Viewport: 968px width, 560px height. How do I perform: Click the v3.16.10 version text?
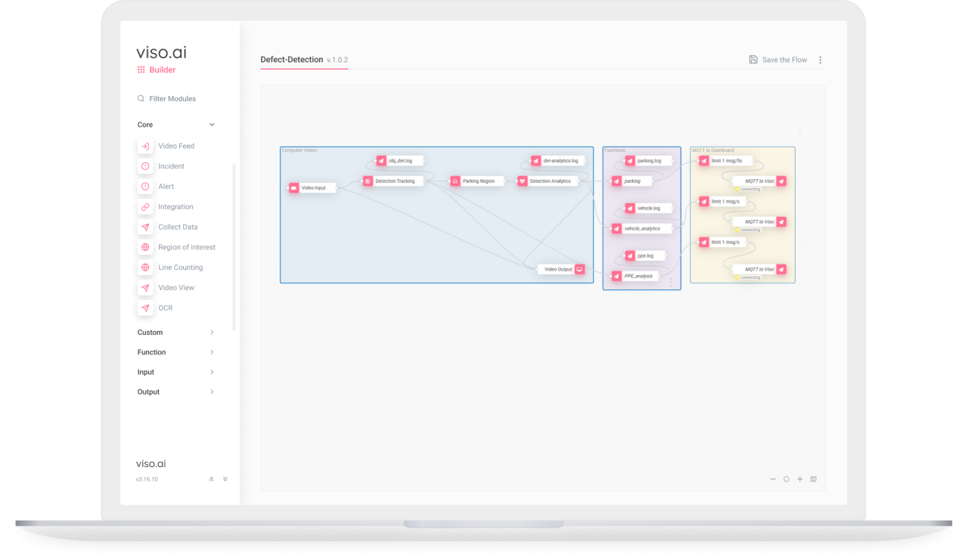point(147,479)
